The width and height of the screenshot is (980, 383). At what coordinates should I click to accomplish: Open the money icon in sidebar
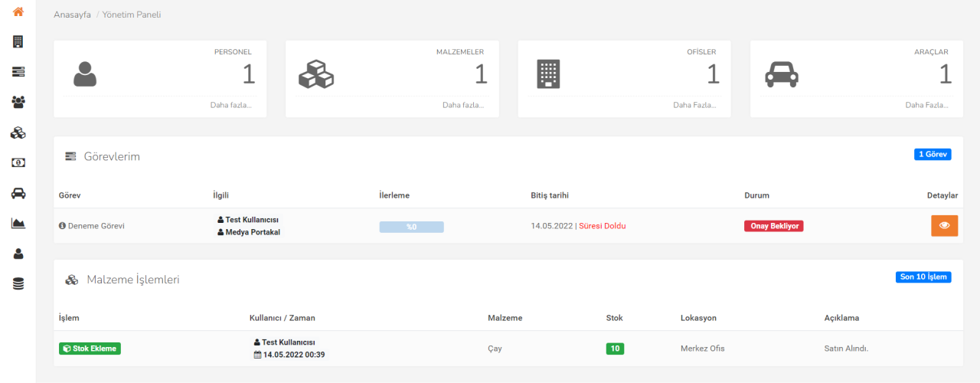(18, 162)
